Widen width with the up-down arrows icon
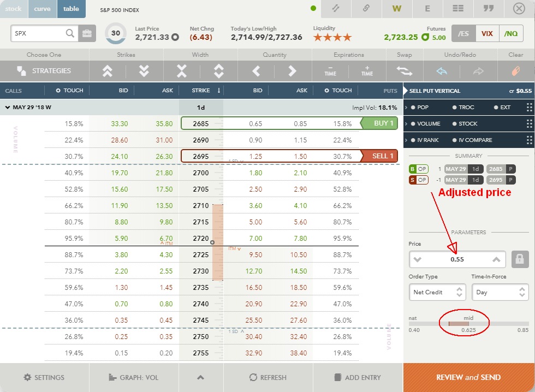Viewport: 535px width, 392px height. click(x=219, y=71)
